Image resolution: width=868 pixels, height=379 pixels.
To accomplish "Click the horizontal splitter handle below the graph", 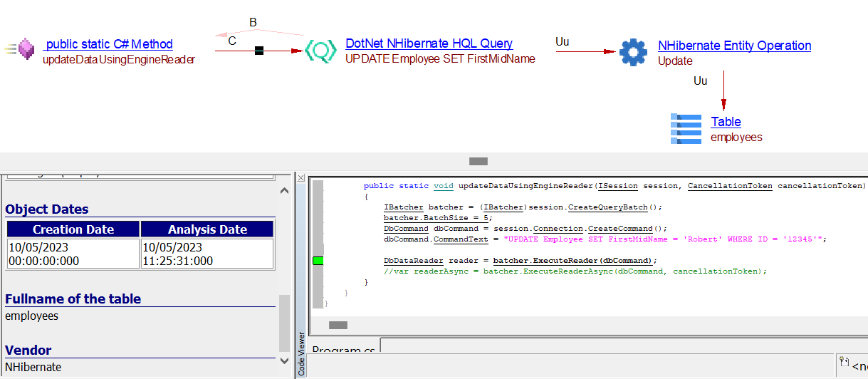I will pyautogui.click(x=479, y=161).
